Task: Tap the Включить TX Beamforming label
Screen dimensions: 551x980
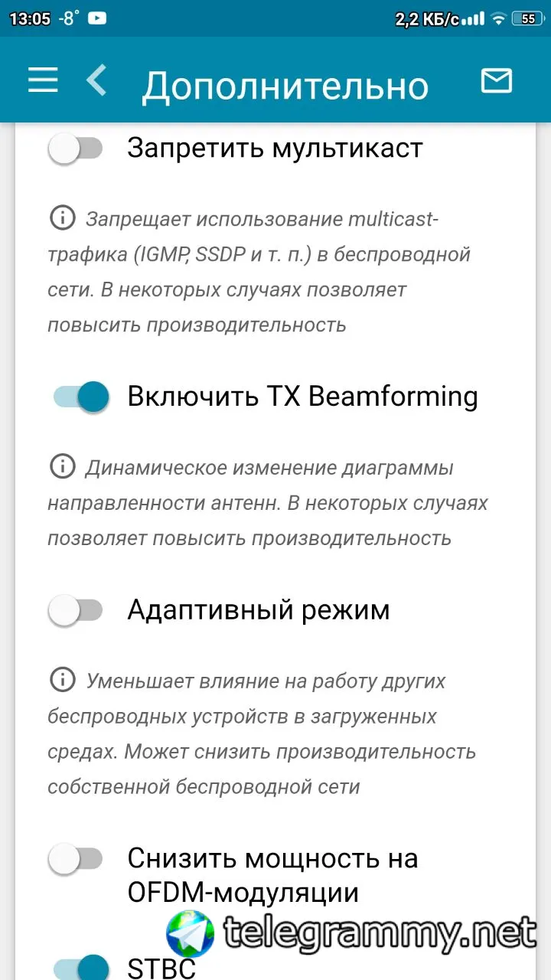Action: click(x=302, y=397)
